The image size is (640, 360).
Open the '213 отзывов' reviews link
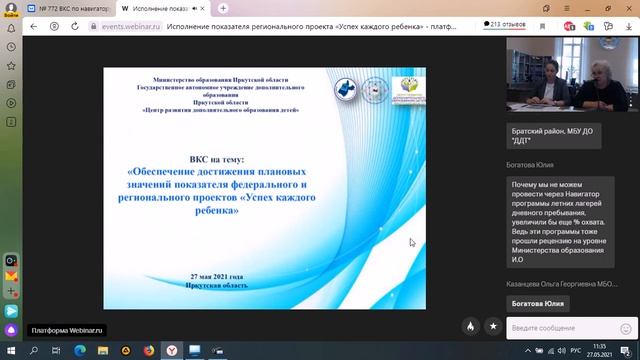(504, 25)
